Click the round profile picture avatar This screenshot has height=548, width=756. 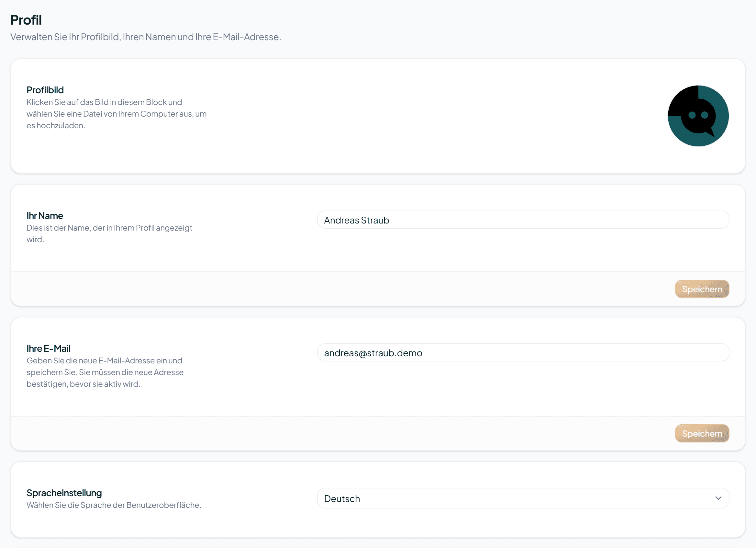[698, 116]
